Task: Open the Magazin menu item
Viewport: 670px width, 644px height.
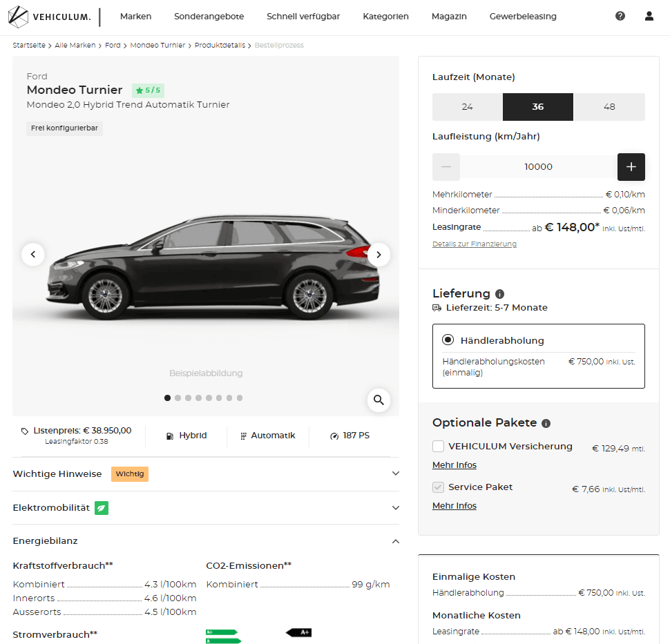Action: coord(449,17)
